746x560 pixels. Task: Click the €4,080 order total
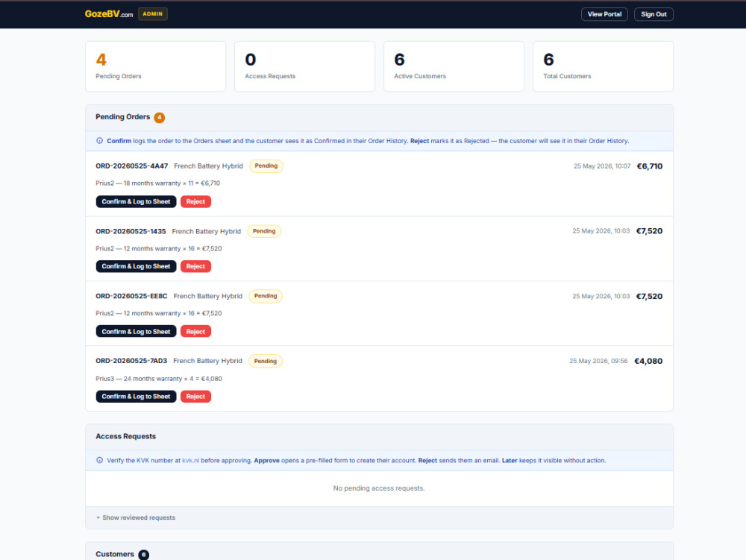coord(648,361)
